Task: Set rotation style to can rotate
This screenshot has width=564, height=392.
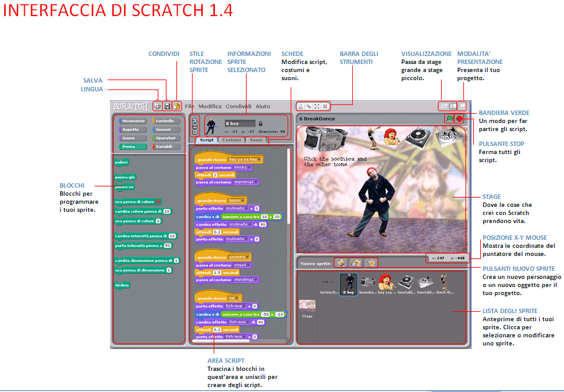Action: tap(194, 121)
